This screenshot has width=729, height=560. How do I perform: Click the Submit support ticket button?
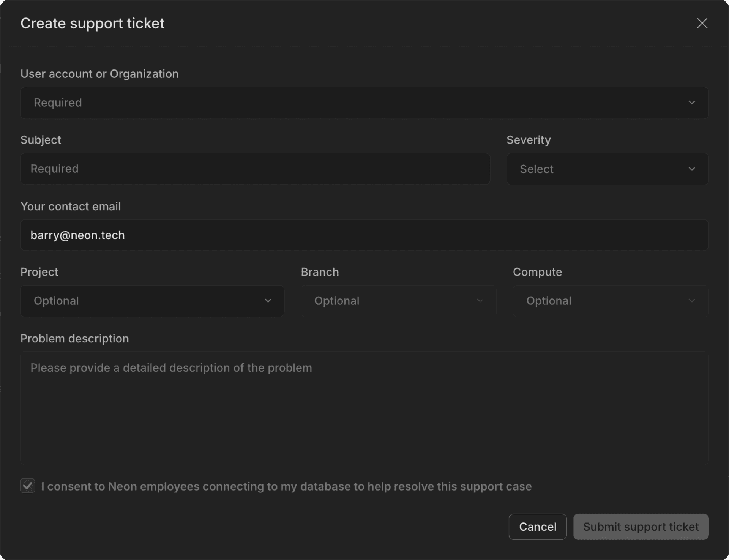pyautogui.click(x=641, y=527)
